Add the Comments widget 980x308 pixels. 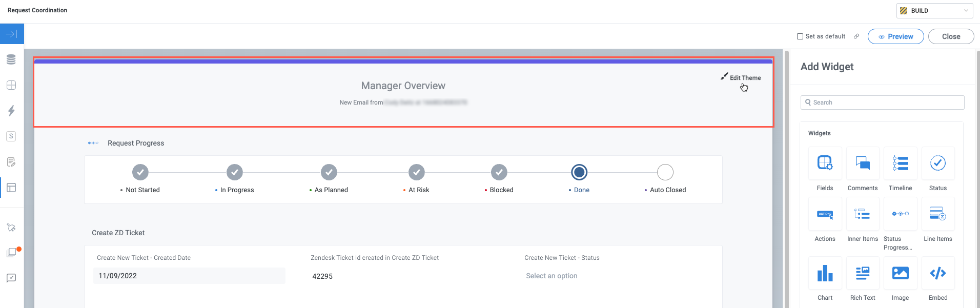point(863,163)
